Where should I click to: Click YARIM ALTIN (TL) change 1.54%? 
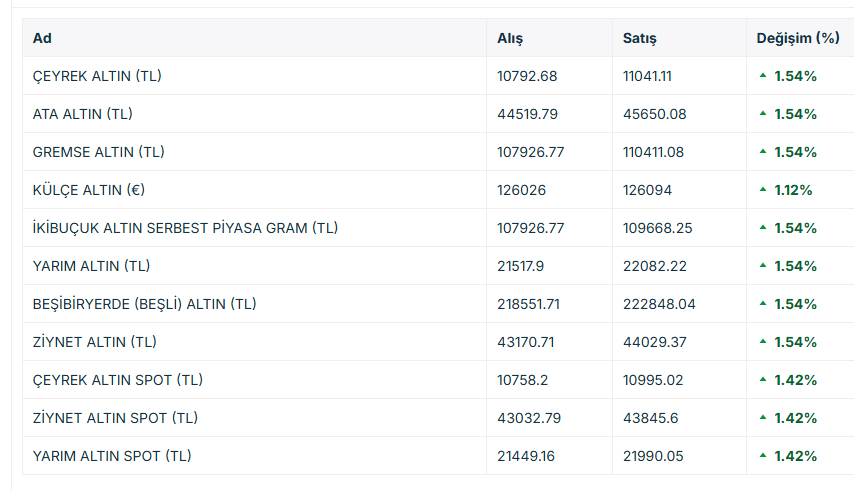point(795,266)
